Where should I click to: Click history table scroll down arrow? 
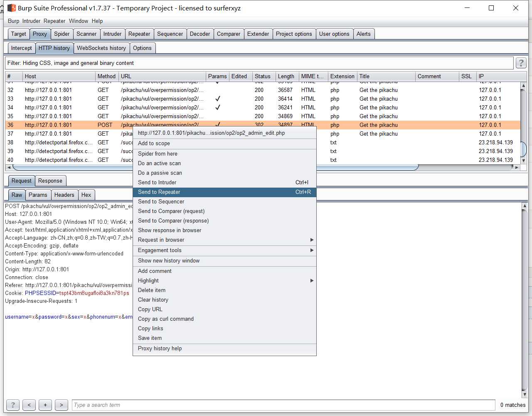point(524,161)
